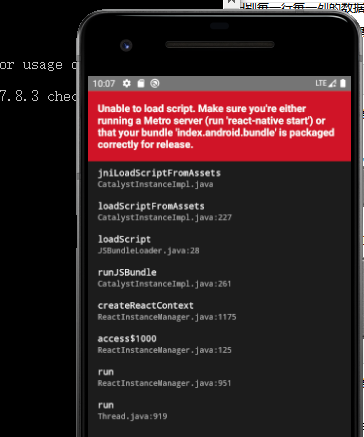Select the createReactContext stack frame

(x=219, y=311)
